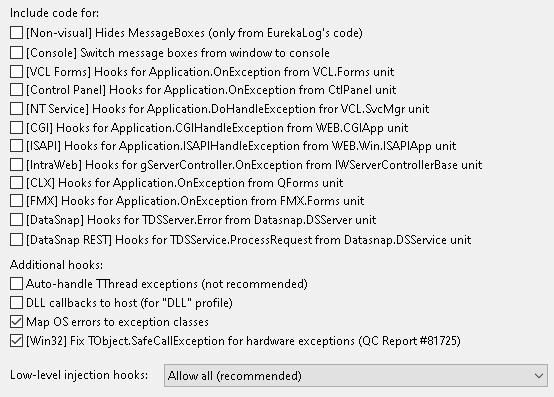
Task: Uncheck Map OS errors to exception classes
Action: tap(16, 322)
